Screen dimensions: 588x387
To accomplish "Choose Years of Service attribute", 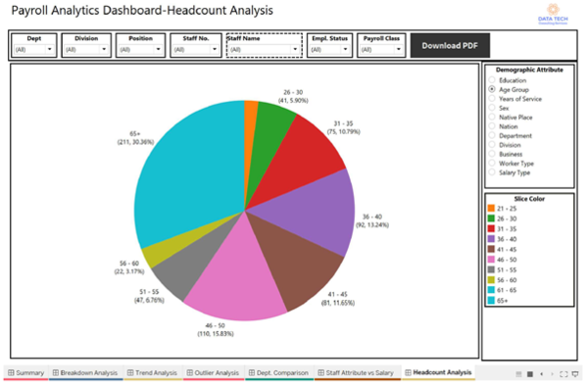I will tap(492, 98).
